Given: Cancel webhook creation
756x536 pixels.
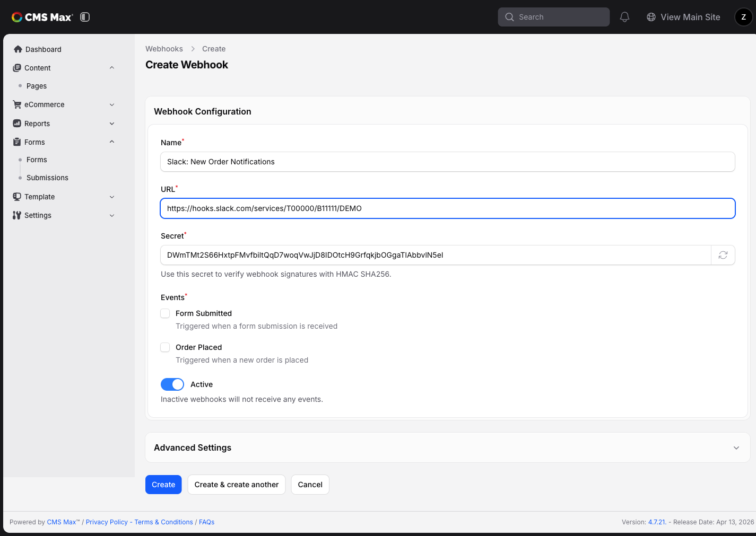Looking at the screenshot, I should coord(310,485).
